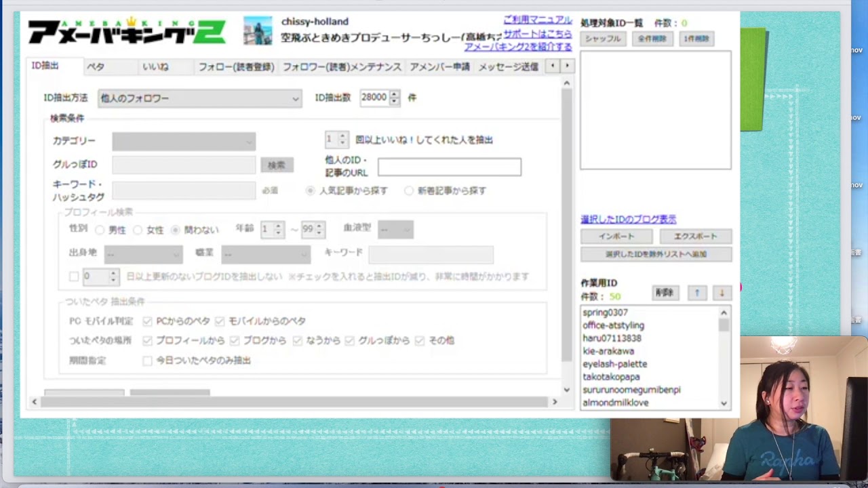Screen dimensions: 868x488
Task: Open the フォロワー(読者)メンテナンス tab
Action: [342, 66]
